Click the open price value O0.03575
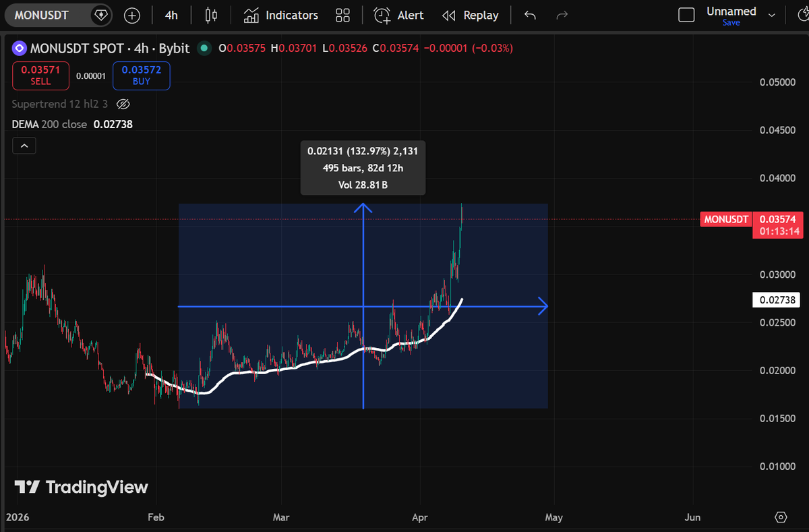Image resolution: width=809 pixels, height=532 pixels. pyautogui.click(x=243, y=49)
